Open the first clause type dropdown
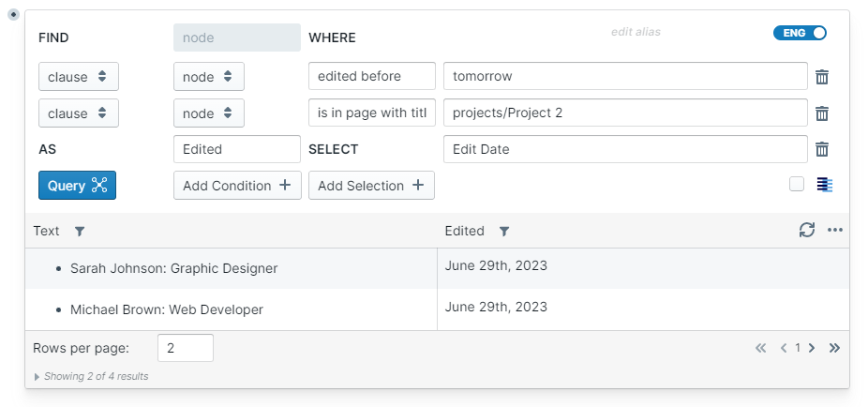Image resolution: width=868 pixels, height=407 pixels. (x=79, y=77)
